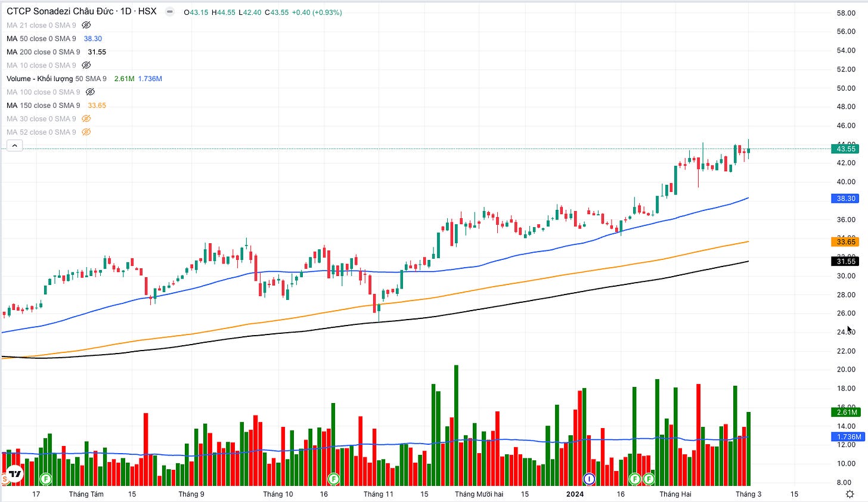Viewport: 868px width, 502px height.
Task: Select the MA 200 close legend row
Action: coord(56,52)
